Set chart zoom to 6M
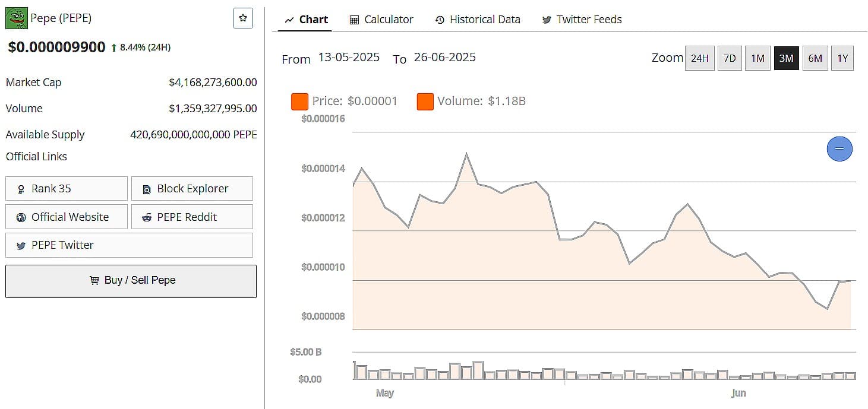Viewport: 868px width, 409px height. [x=815, y=58]
